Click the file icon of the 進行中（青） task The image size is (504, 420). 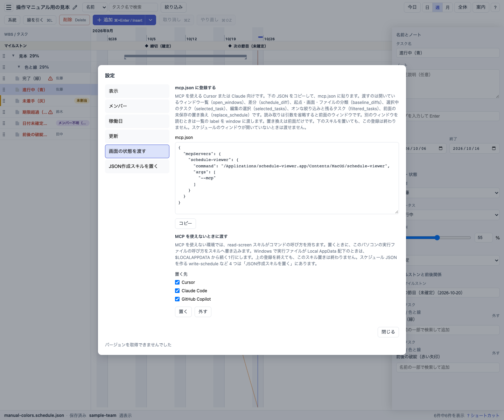17,90
